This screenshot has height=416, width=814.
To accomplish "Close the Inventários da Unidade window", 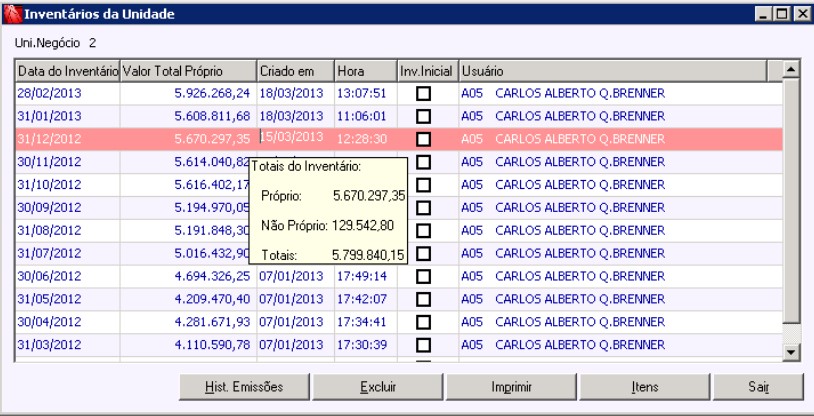I will click(x=801, y=15).
